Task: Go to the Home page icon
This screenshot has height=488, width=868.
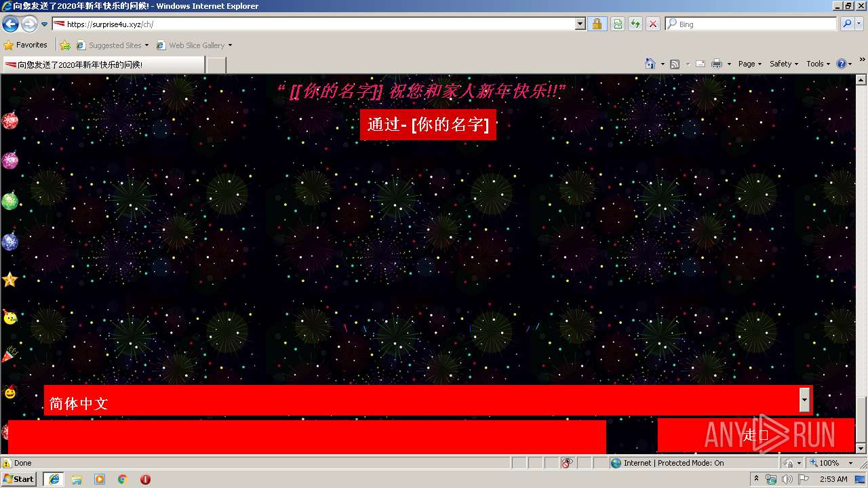Action: [650, 64]
